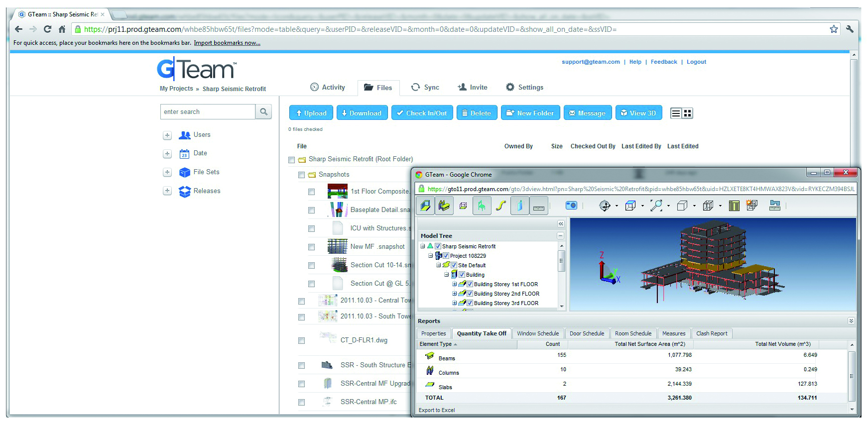Toggle the first solid element filter icon
Viewport: 868px width, 424px height.
(425, 206)
